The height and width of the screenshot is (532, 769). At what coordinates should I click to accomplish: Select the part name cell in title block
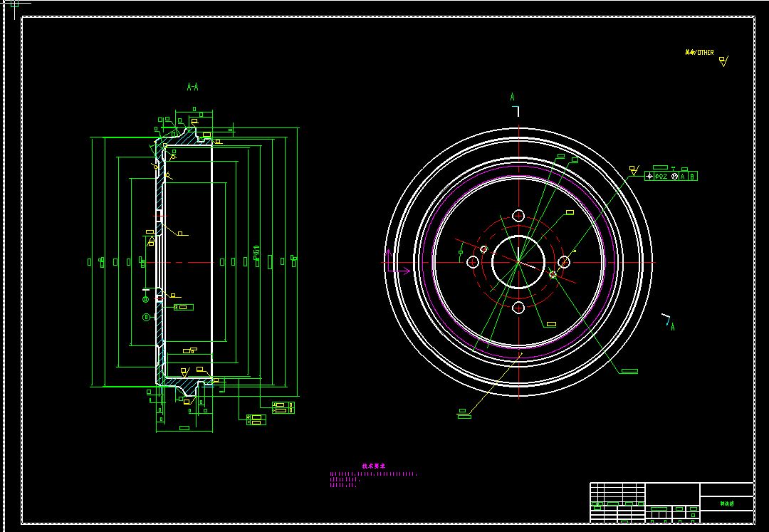coord(727,504)
